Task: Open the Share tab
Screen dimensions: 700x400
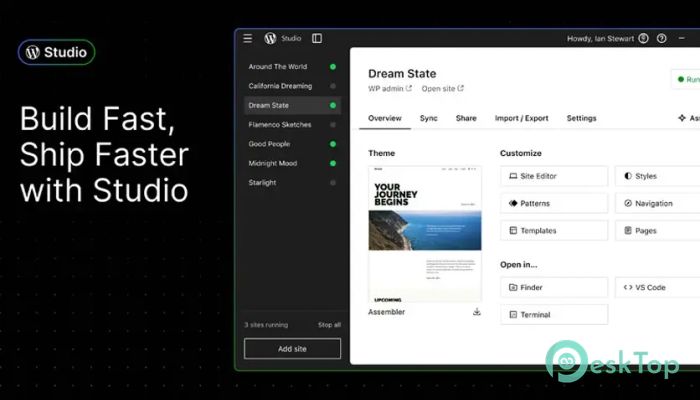Action: 466,118
